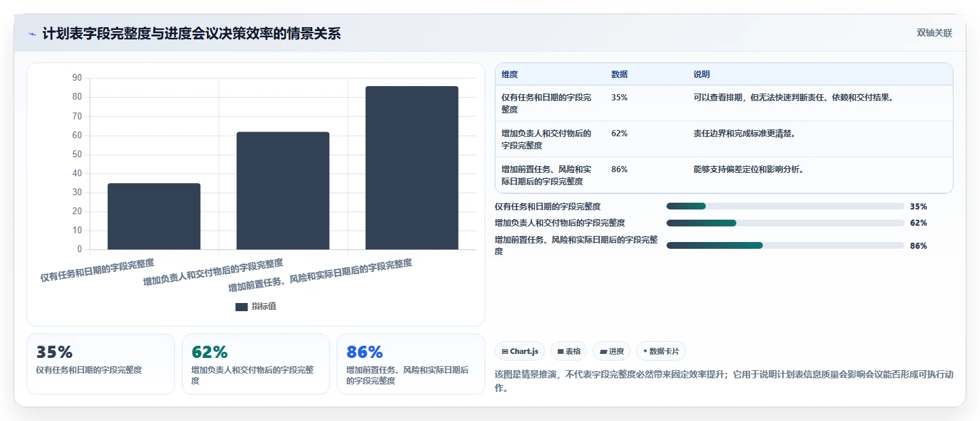
Task: Select the 进度 tag
Action: pyautogui.click(x=611, y=351)
